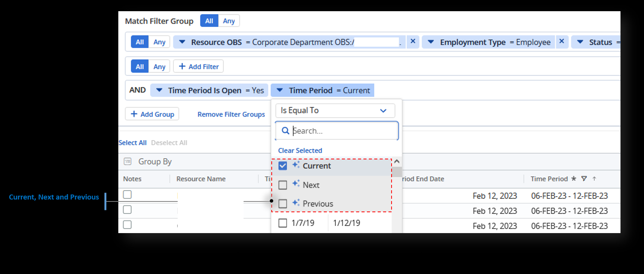This screenshot has height=274, width=644.
Task: Click the Add Filter button
Action: [x=198, y=66]
